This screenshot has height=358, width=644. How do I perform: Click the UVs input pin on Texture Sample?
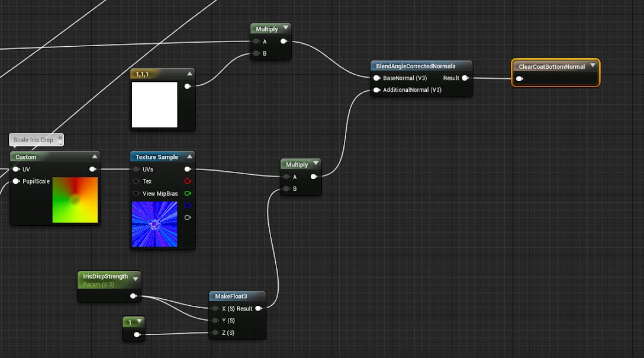(137, 170)
